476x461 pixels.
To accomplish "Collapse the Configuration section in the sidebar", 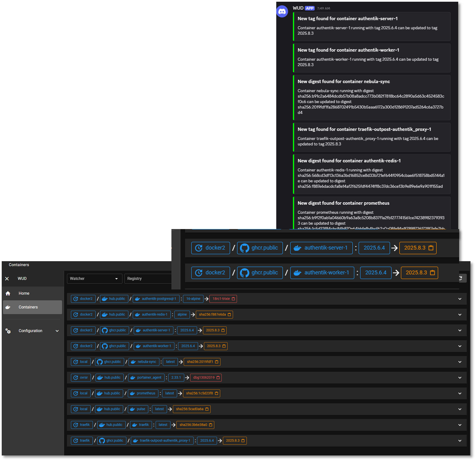I will tap(57, 331).
